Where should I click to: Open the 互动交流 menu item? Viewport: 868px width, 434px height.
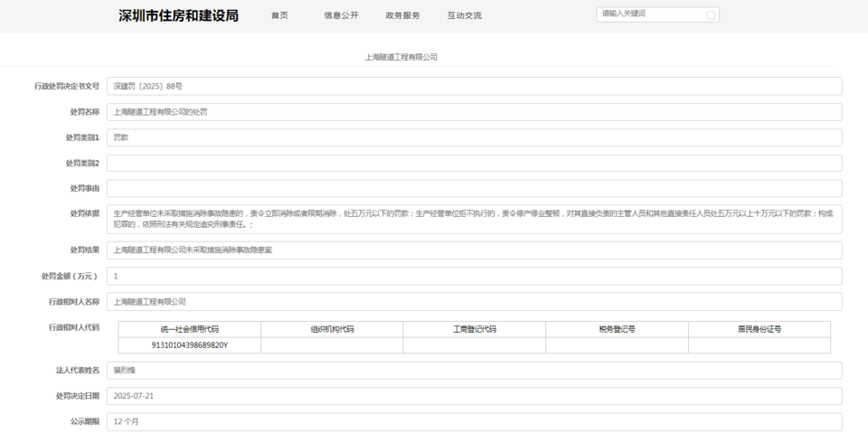(x=465, y=15)
